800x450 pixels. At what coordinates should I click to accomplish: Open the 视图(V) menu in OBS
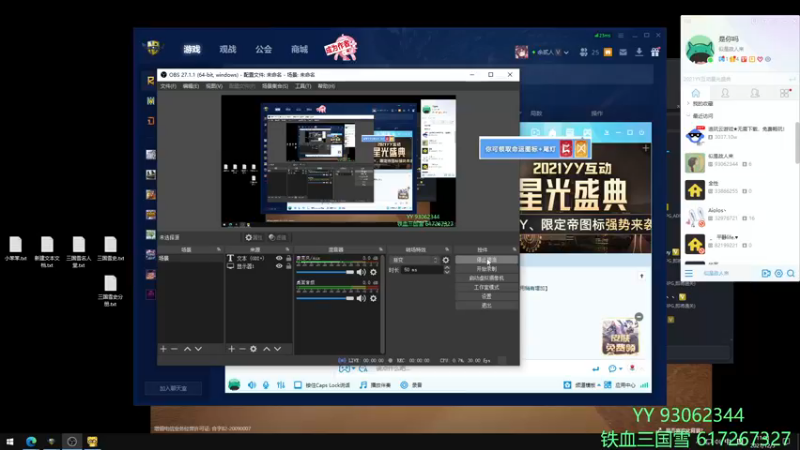click(x=214, y=86)
